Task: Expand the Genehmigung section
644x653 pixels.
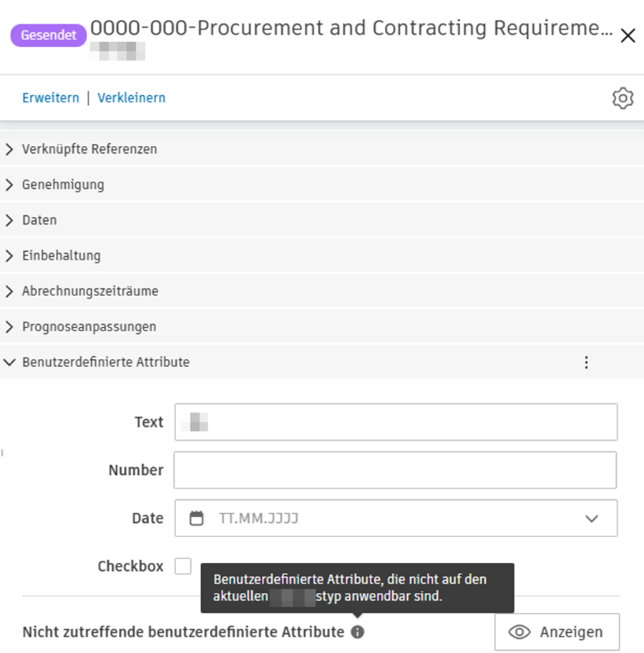Action: point(63,185)
